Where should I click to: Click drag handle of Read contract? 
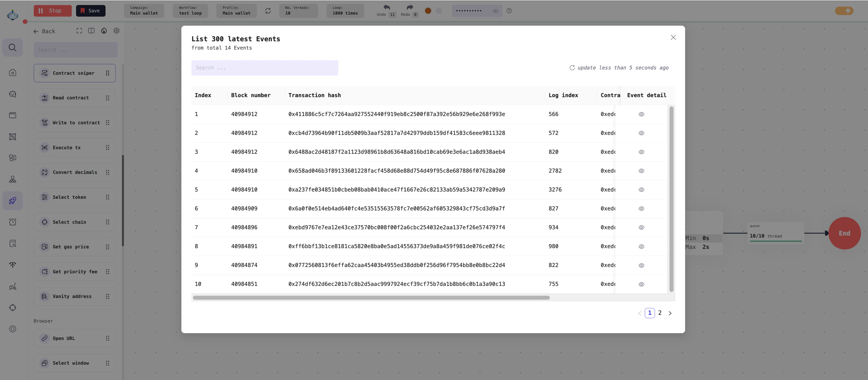point(107,98)
